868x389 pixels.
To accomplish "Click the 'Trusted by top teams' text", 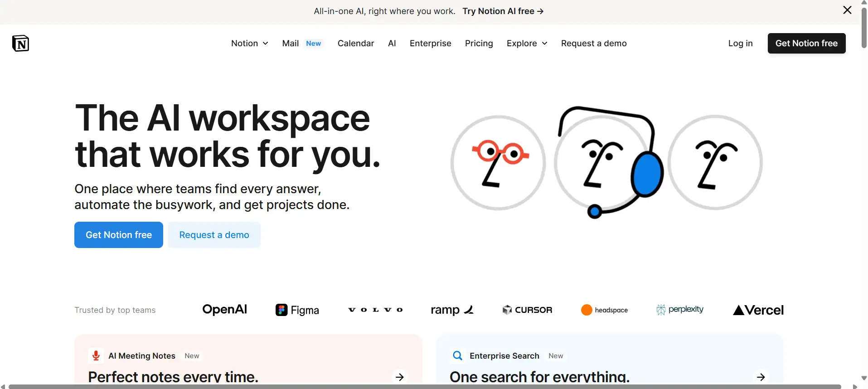I will pyautogui.click(x=115, y=310).
